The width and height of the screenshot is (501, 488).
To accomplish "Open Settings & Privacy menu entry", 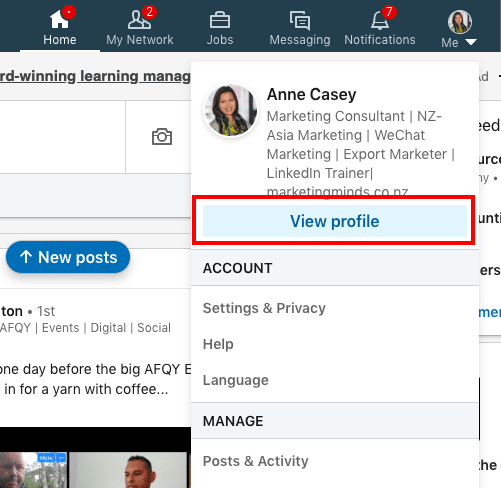I will [264, 308].
